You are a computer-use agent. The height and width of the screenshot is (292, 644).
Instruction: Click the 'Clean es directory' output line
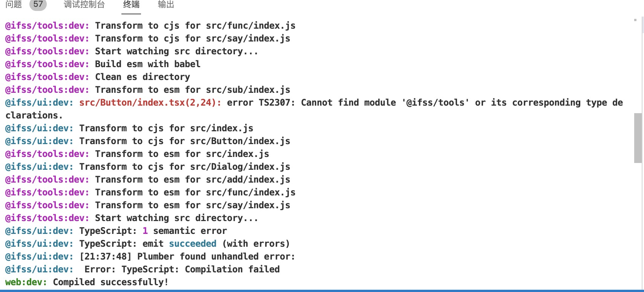click(x=142, y=77)
